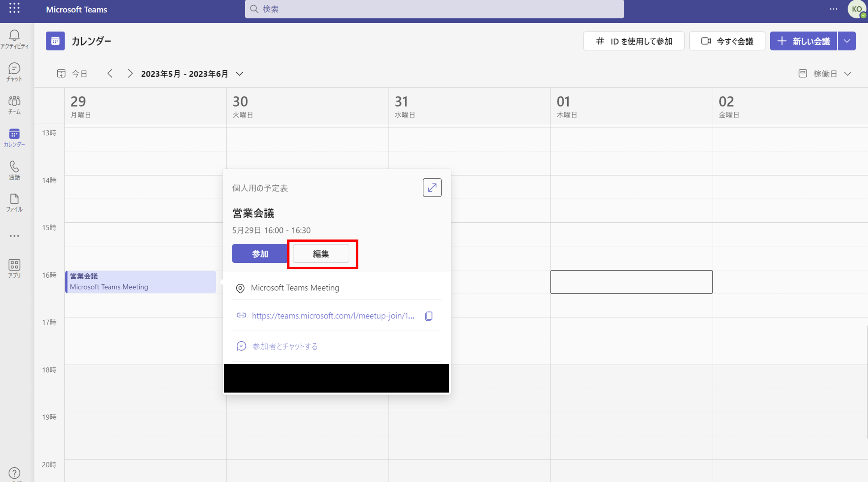Click Microsoft Teams Meeting location in popup

(295, 287)
